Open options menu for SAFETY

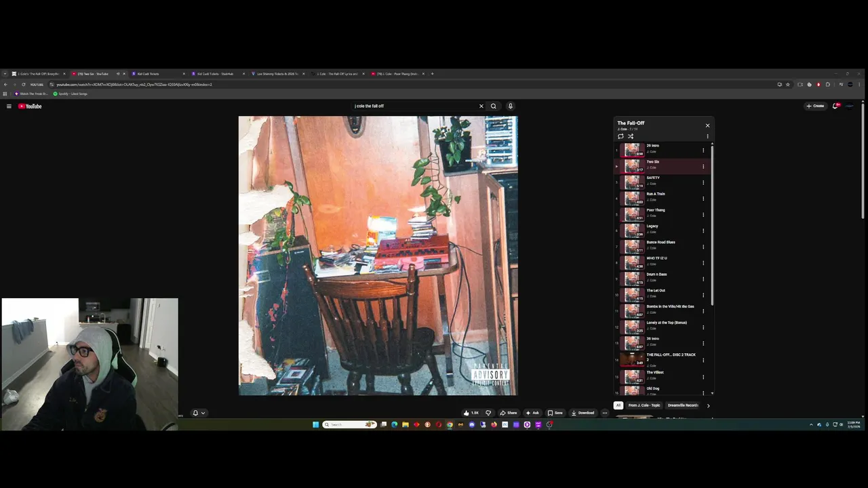(703, 182)
